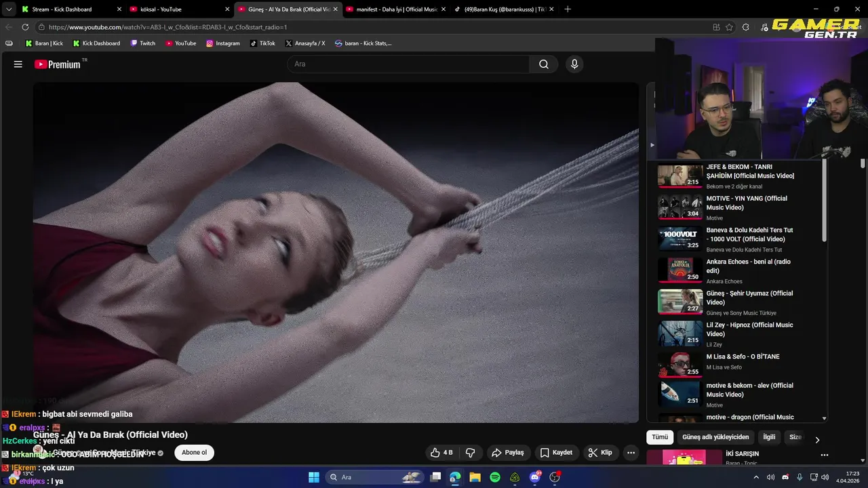The height and width of the screenshot is (488, 868).
Task: Dislike the video with thumbs down
Action: pos(471,453)
